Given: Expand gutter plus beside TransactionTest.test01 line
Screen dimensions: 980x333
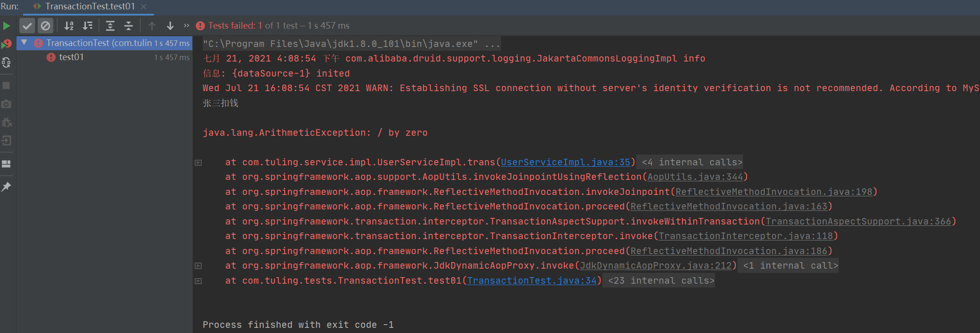Looking at the screenshot, I should coord(198,281).
